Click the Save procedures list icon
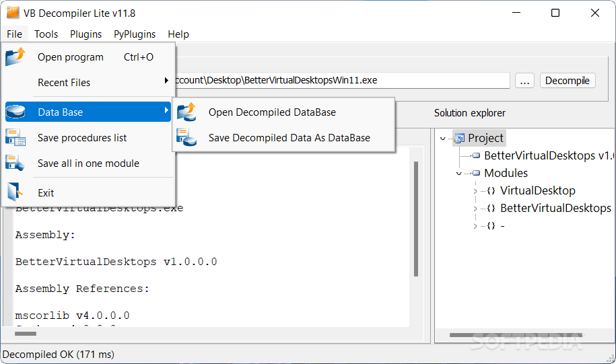The height and width of the screenshot is (364, 616). [15, 138]
